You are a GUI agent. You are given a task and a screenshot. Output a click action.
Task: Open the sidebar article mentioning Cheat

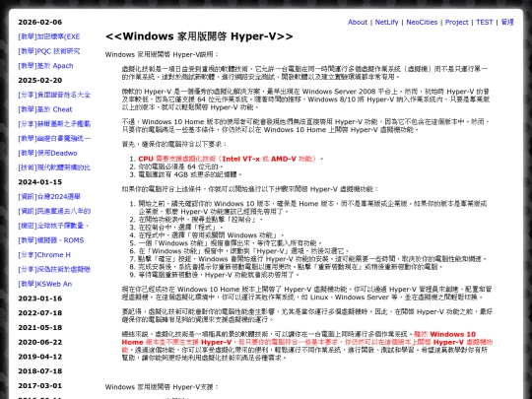coord(45,109)
